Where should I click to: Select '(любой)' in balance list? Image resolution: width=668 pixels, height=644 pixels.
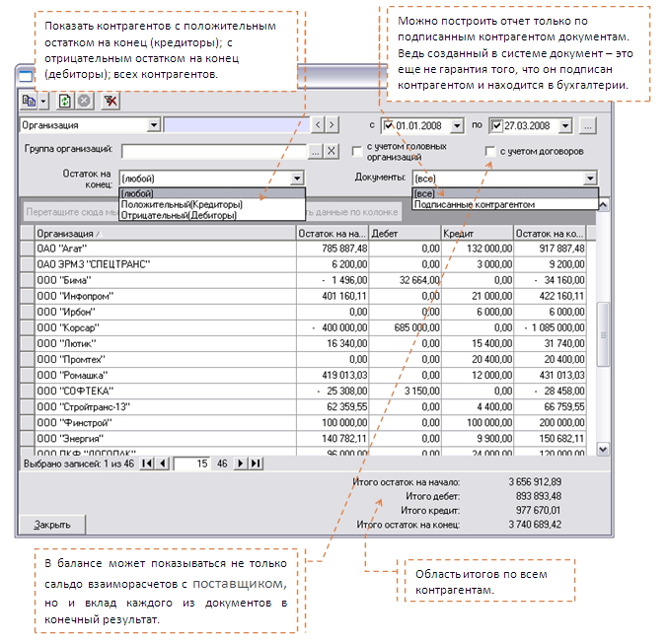coord(212,193)
